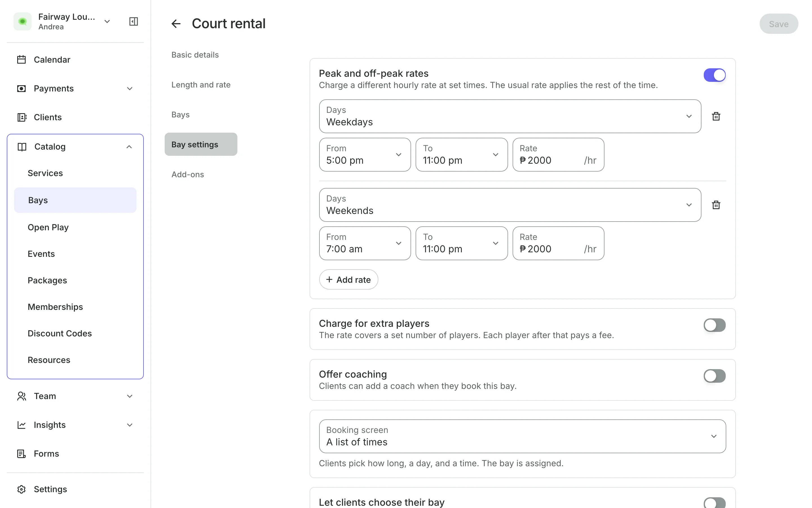Delete the Weekends rate row
The width and height of the screenshot is (812, 508).
tap(716, 205)
